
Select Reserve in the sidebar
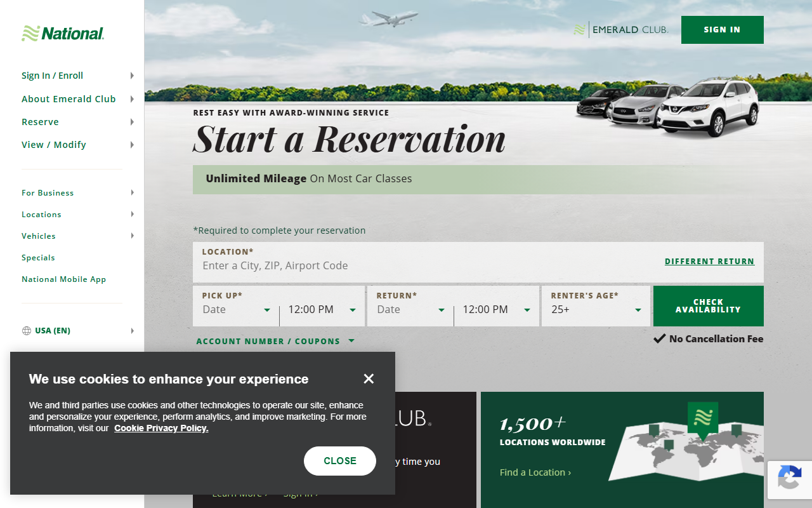40,122
